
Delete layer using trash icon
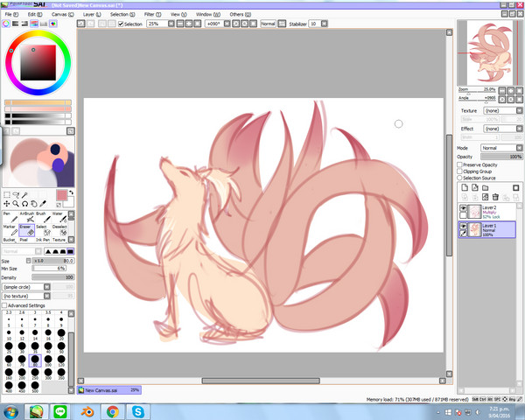tap(495, 197)
